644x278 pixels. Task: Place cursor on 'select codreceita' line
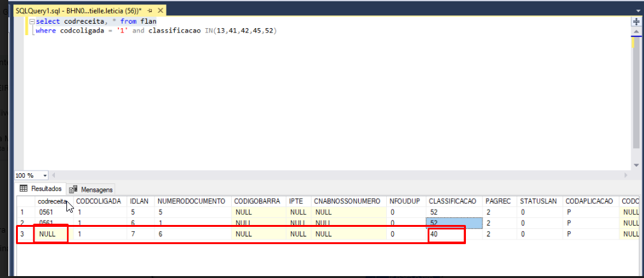96,21
